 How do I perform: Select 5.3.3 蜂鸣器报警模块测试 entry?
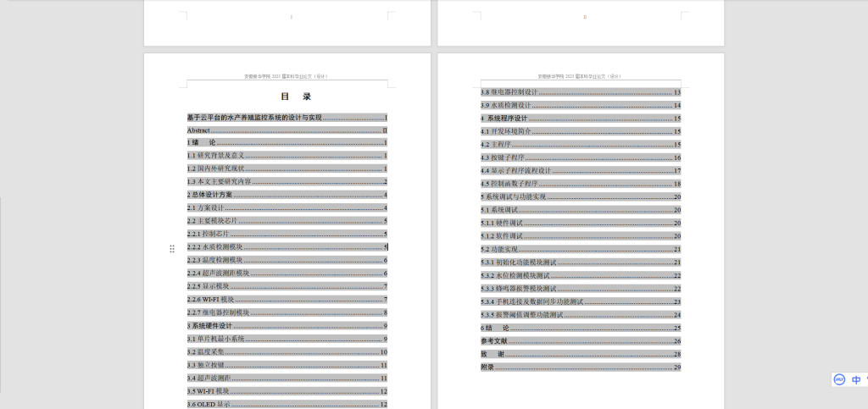[518, 289]
